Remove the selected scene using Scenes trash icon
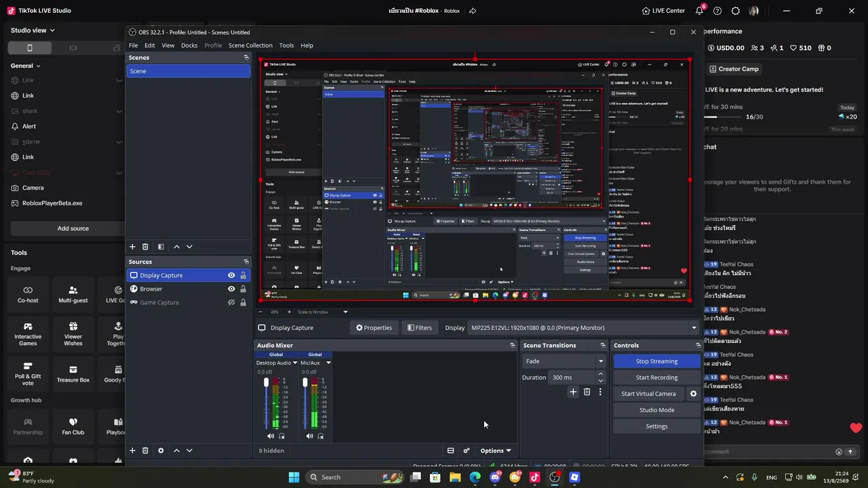Screen dimensions: 868x488 tap(145, 247)
